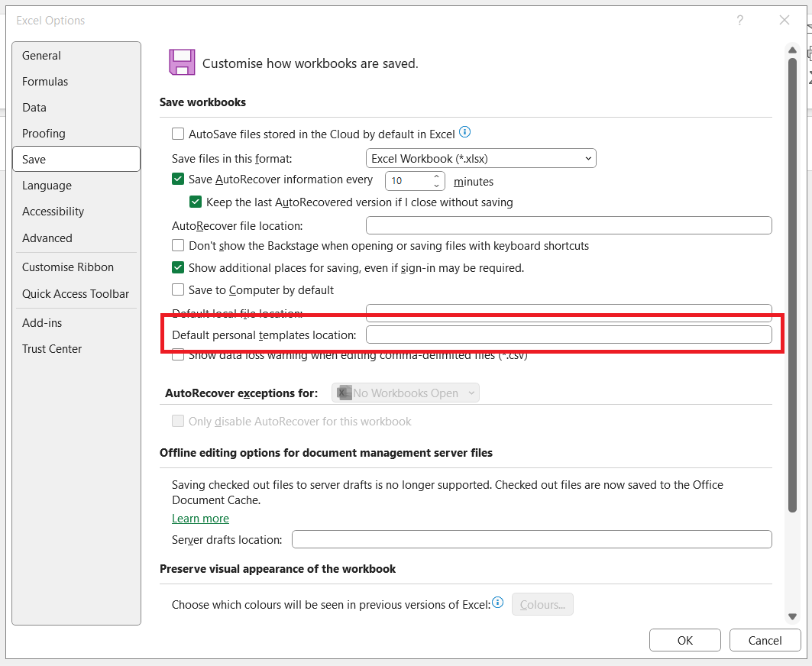Image resolution: width=812 pixels, height=666 pixels.
Task: Click the AutoRecover file location field
Action: coord(568,225)
